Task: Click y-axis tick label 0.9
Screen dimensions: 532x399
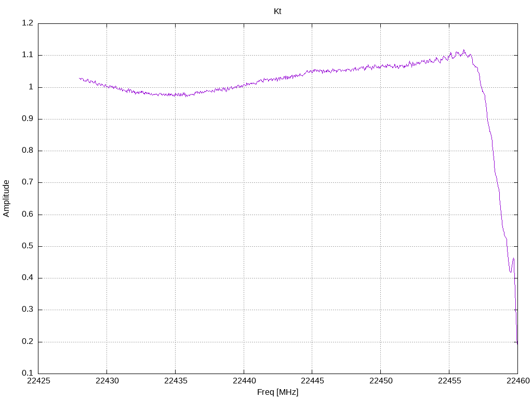Action: pos(28,119)
